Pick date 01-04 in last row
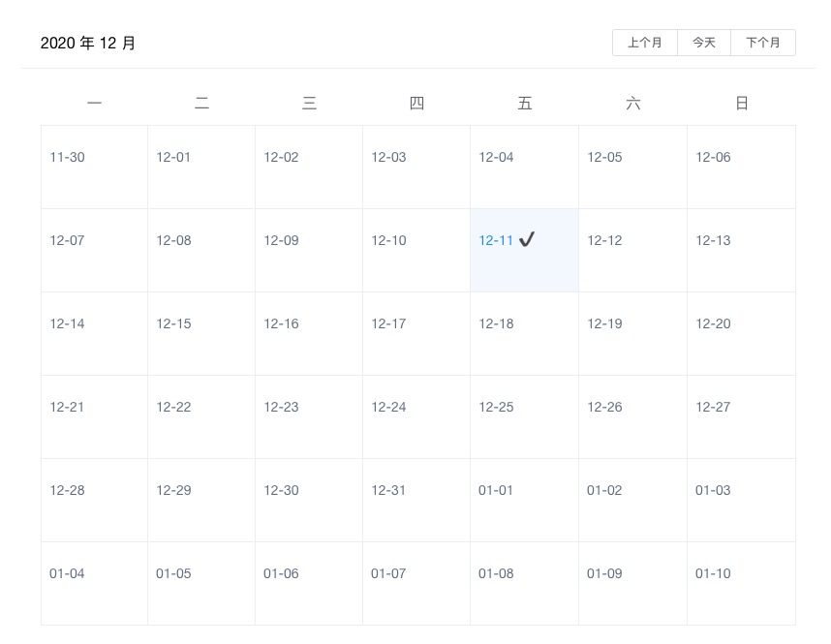The width and height of the screenshot is (831, 644). (94, 583)
